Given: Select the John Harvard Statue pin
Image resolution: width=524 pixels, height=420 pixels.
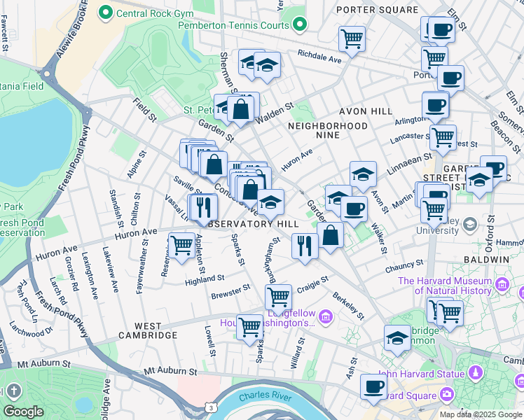Looking at the screenshot, I should [476, 372].
